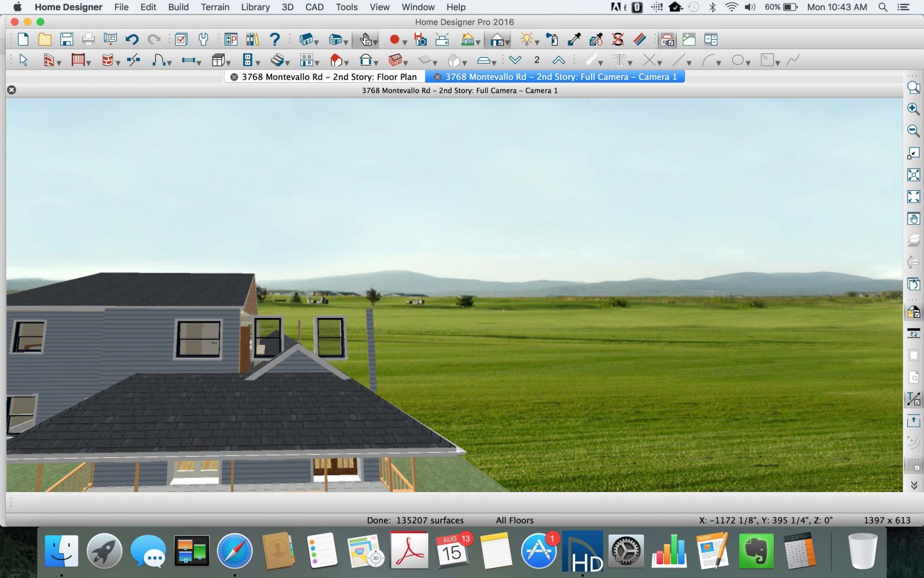Go down one floor with the down chevron
924x578 pixels.
click(x=515, y=60)
